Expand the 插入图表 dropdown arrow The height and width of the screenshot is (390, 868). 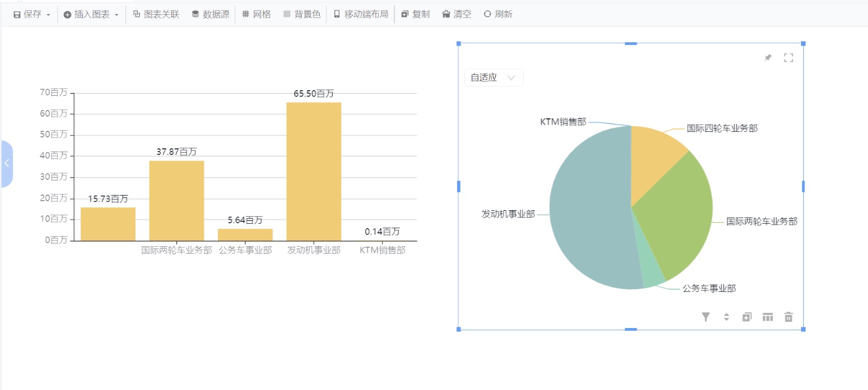(x=117, y=15)
